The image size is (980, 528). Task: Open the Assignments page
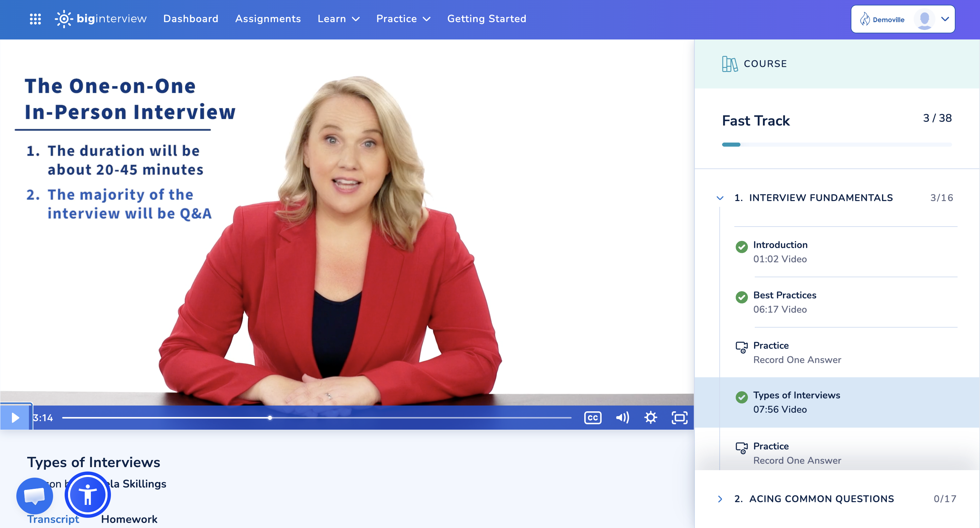268,19
